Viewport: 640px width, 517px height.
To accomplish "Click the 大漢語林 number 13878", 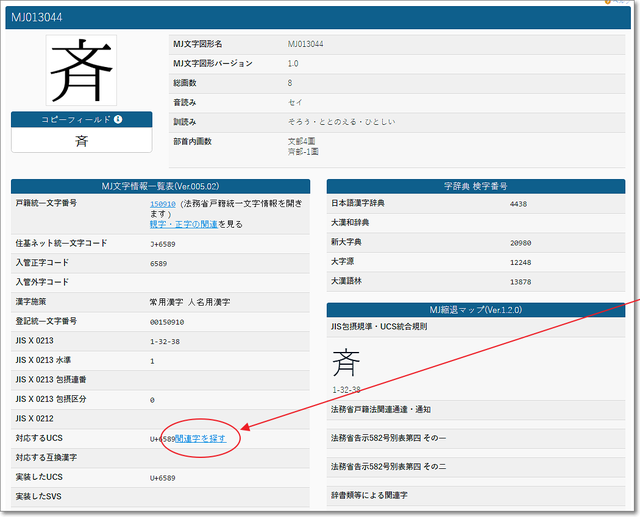I will (521, 282).
